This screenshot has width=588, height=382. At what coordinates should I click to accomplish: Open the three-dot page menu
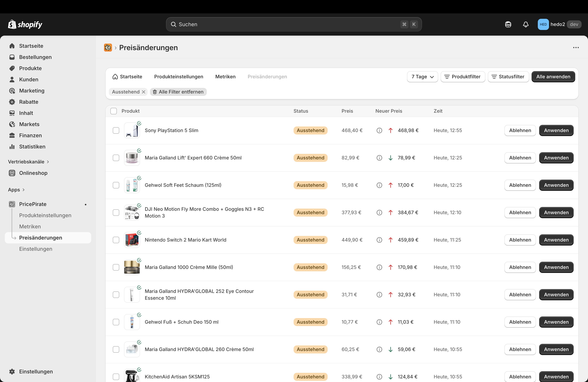(576, 47)
